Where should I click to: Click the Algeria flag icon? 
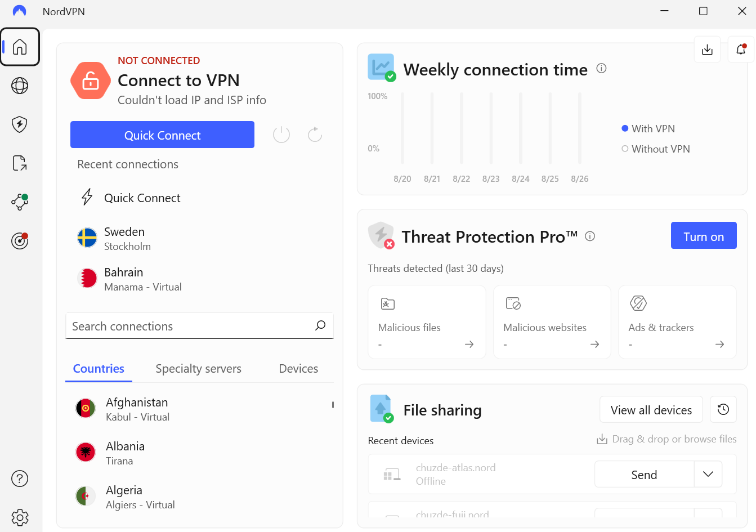(x=86, y=496)
